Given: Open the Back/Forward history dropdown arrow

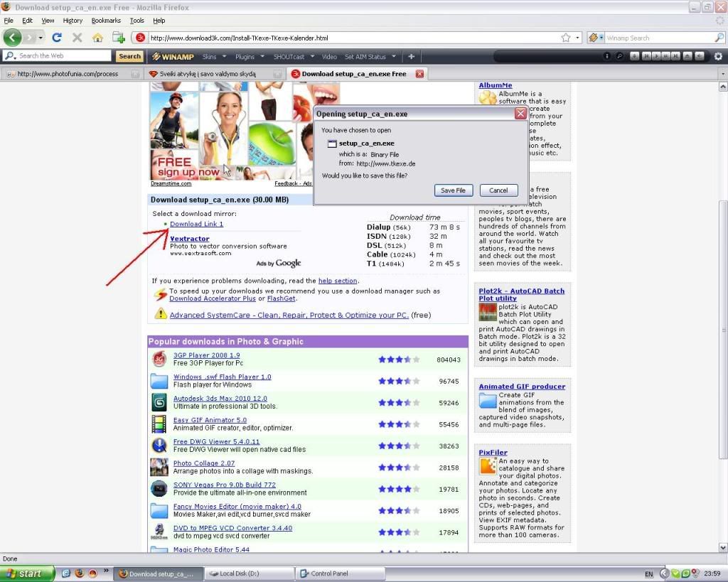Looking at the screenshot, I should 41,38.
